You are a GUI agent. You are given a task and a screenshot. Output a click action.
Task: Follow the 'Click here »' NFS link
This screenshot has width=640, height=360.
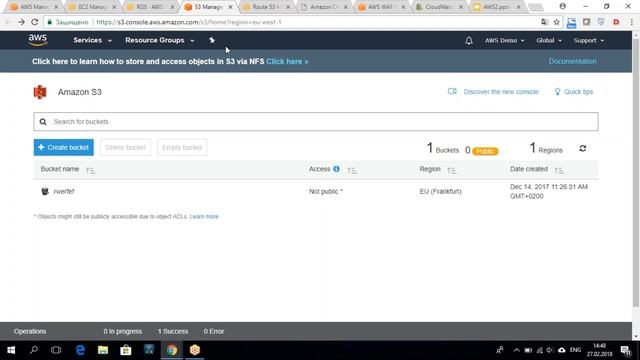pyautogui.click(x=287, y=62)
